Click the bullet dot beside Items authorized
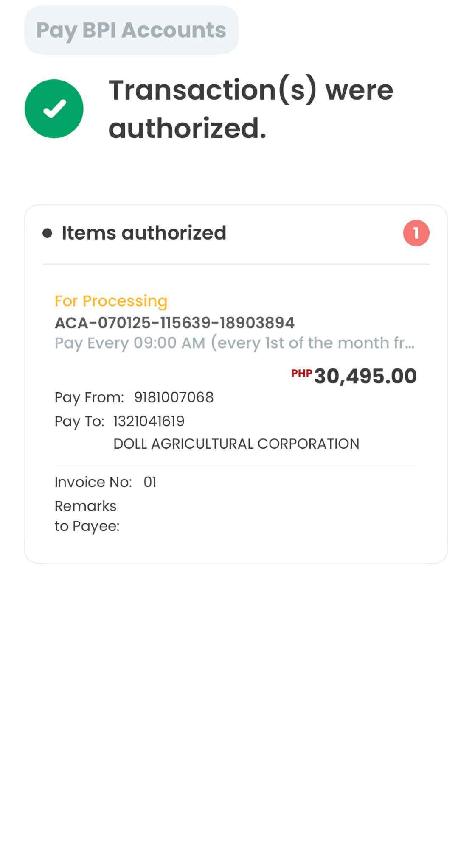Image resolution: width=472 pixels, height=868 pixels. coord(47,233)
